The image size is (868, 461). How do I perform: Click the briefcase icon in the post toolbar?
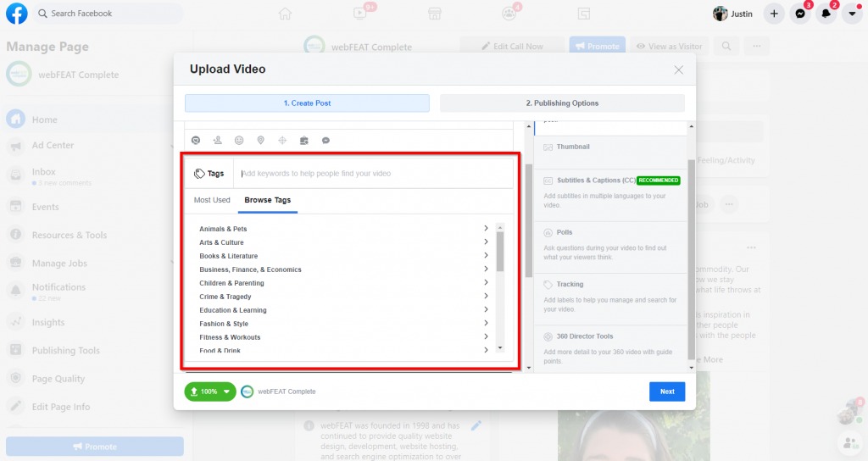[304, 141]
